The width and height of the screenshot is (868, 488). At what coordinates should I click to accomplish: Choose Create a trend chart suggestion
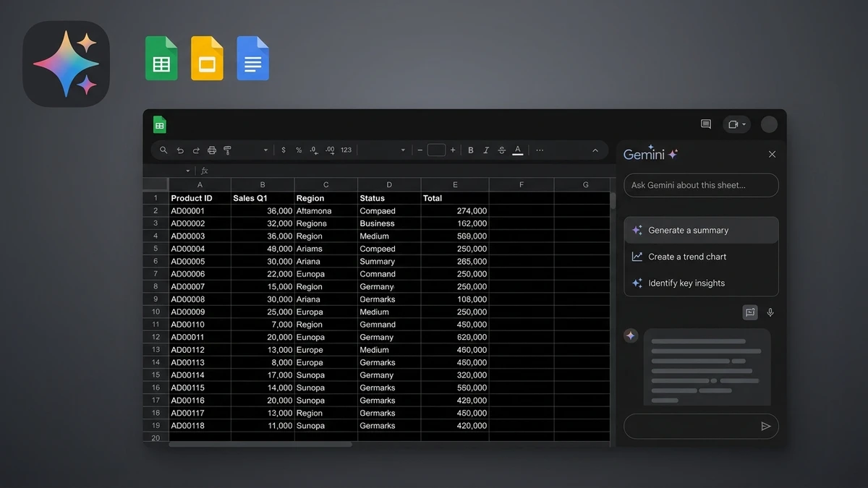701,257
